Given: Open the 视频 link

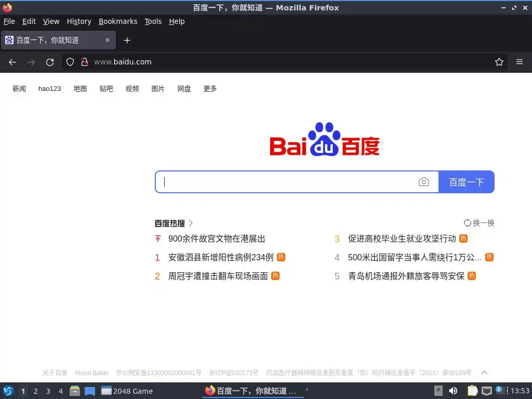Looking at the screenshot, I should coord(132,88).
